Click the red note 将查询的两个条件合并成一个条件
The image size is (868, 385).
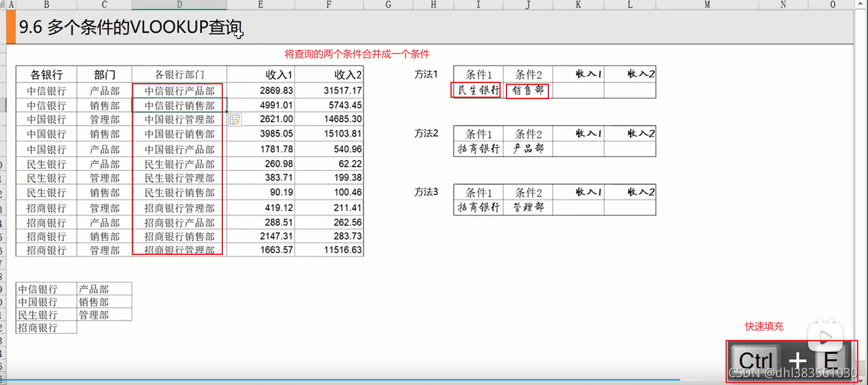tap(357, 54)
